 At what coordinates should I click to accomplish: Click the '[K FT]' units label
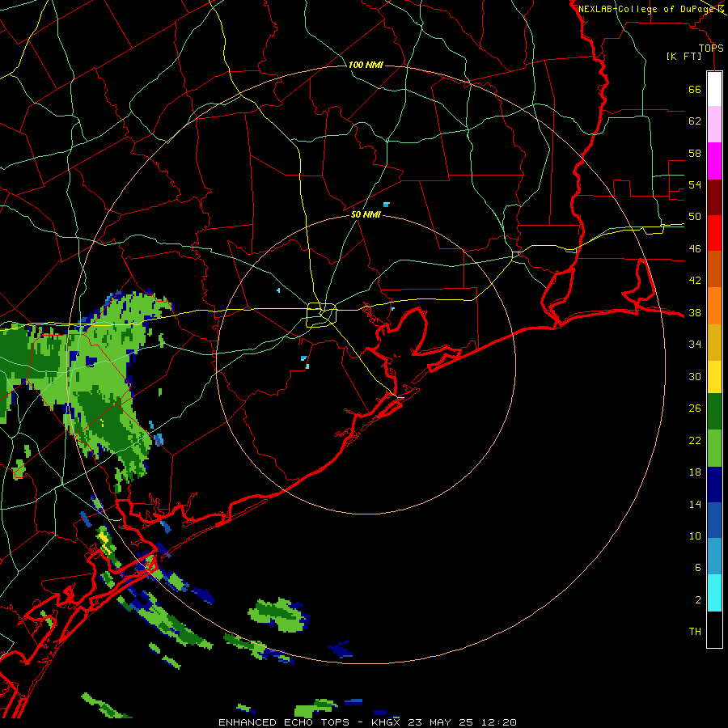pos(684,57)
